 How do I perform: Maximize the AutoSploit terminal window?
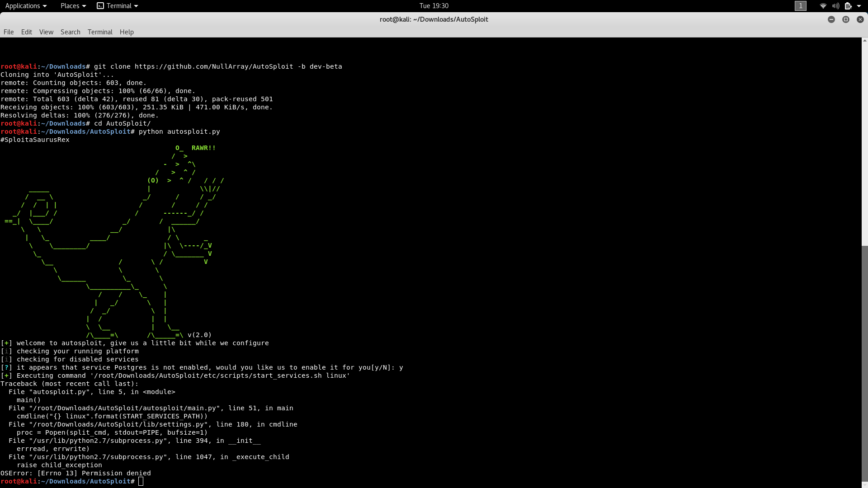845,19
